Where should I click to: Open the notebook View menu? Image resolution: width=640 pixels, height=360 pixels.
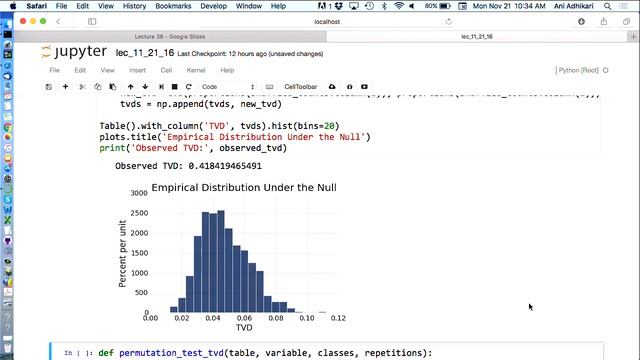click(108, 70)
